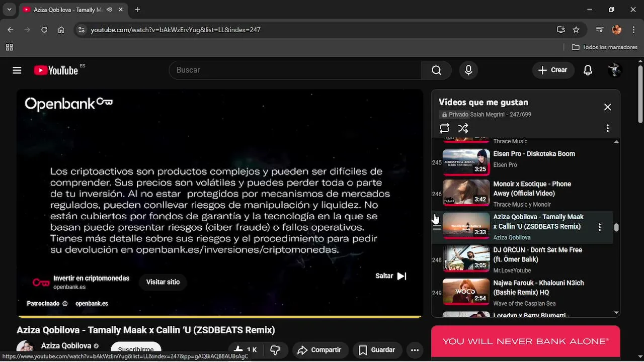The image size is (644, 362).
Task: Select Najwa Farouk - Khalouni N3ich title
Action: click(x=538, y=288)
